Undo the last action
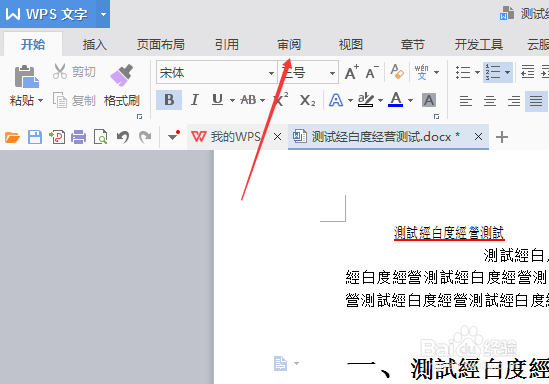 (x=123, y=137)
